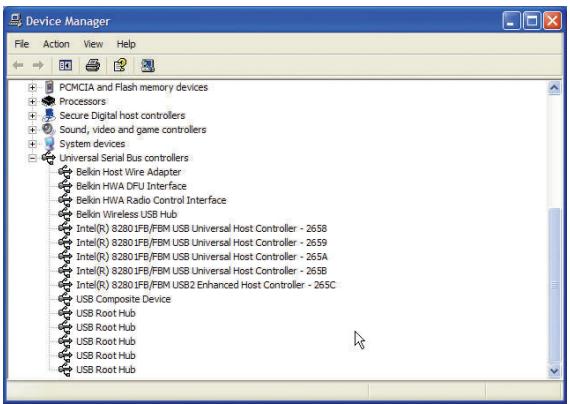Viewport: 570px width, 404px height.
Task: Click the Belkin Host Wire Adapter icon
Action: coord(65,172)
